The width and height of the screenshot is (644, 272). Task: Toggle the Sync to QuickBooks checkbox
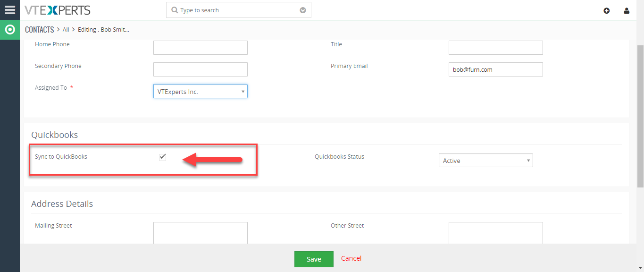tap(162, 157)
